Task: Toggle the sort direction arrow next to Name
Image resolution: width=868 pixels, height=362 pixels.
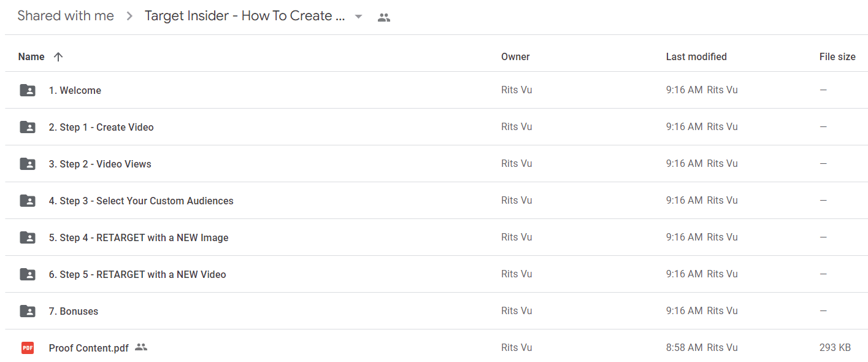Action: [58, 56]
